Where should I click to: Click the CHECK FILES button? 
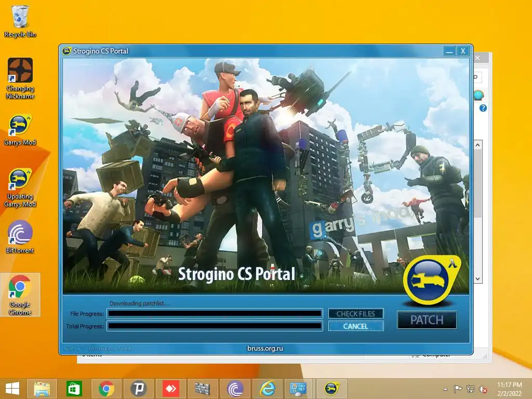pos(355,314)
